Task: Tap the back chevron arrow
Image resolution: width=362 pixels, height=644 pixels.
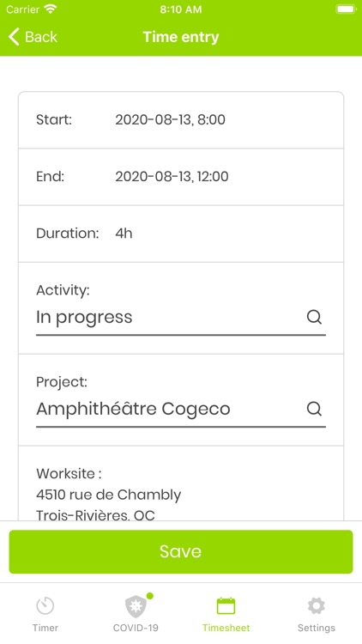Action: pos(14,37)
